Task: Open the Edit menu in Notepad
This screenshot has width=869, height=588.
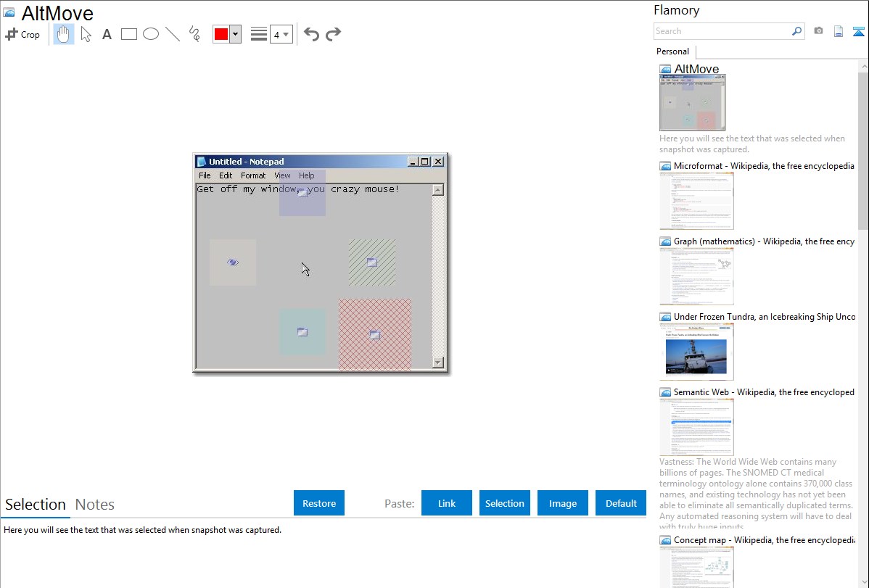Action: coord(226,175)
